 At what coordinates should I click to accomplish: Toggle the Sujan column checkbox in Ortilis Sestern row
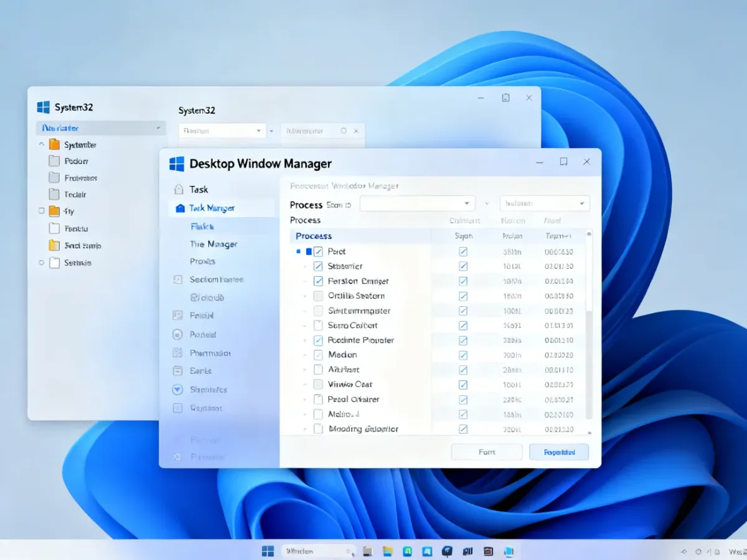point(463,296)
